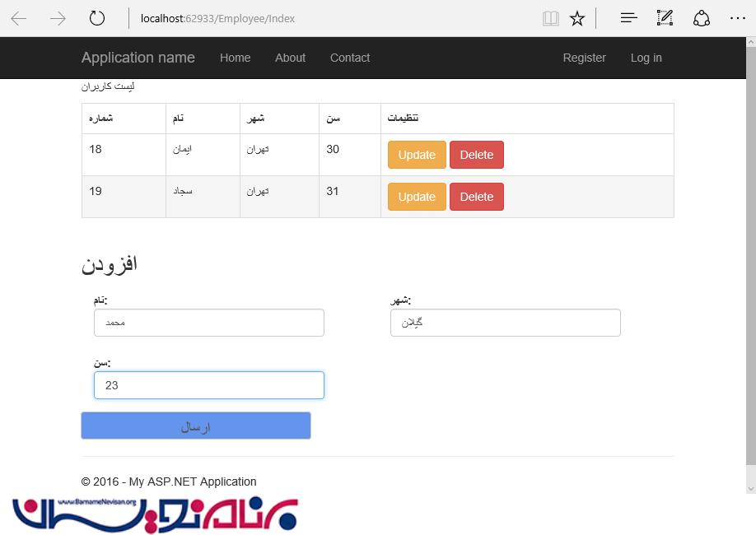
Task: Click city cell تهران in row 18
Action: (280, 155)
